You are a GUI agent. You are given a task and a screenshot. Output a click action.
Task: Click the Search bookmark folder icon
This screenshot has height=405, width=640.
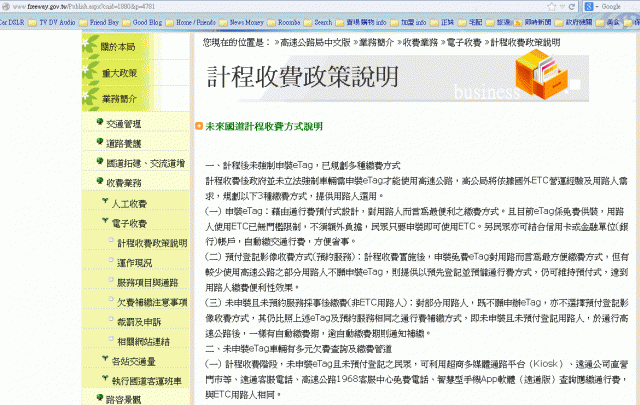pyautogui.click(x=308, y=22)
